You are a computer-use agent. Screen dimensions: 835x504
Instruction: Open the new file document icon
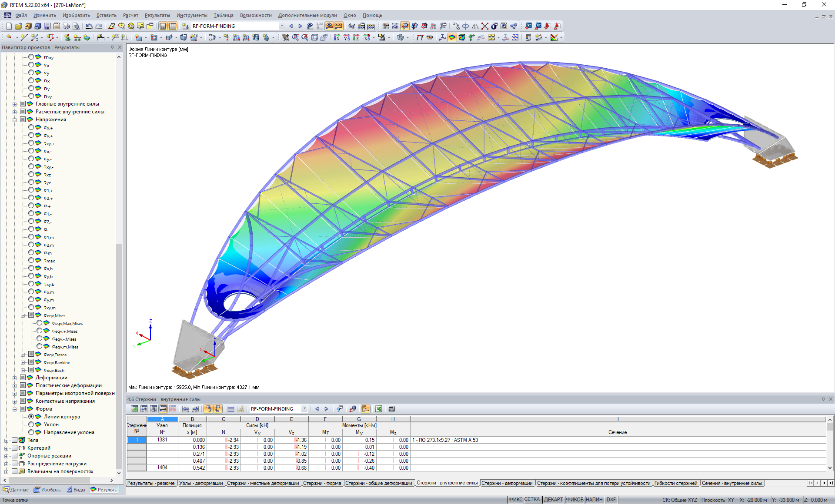9,26
